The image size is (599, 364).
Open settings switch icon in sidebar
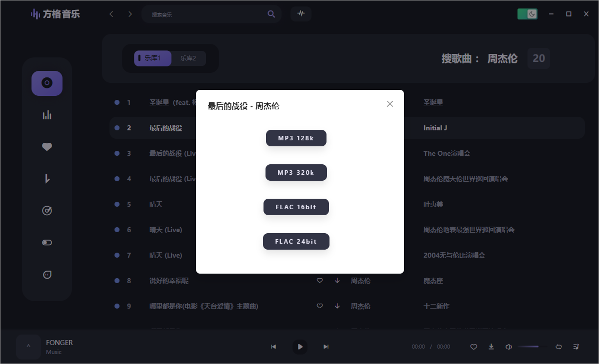[x=47, y=243]
